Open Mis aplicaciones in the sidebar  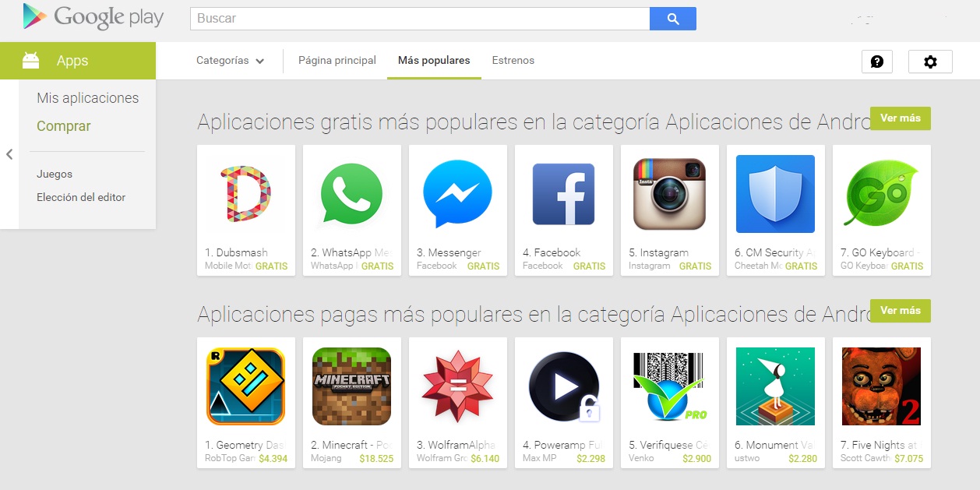pyautogui.click(x=87, y=98)
